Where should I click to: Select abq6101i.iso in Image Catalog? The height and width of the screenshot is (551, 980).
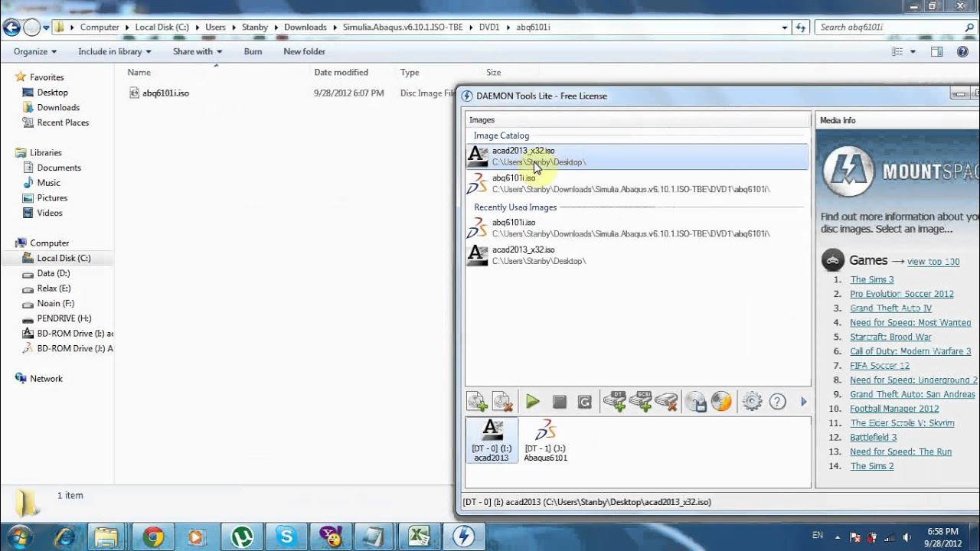click(x=637, y=183)
